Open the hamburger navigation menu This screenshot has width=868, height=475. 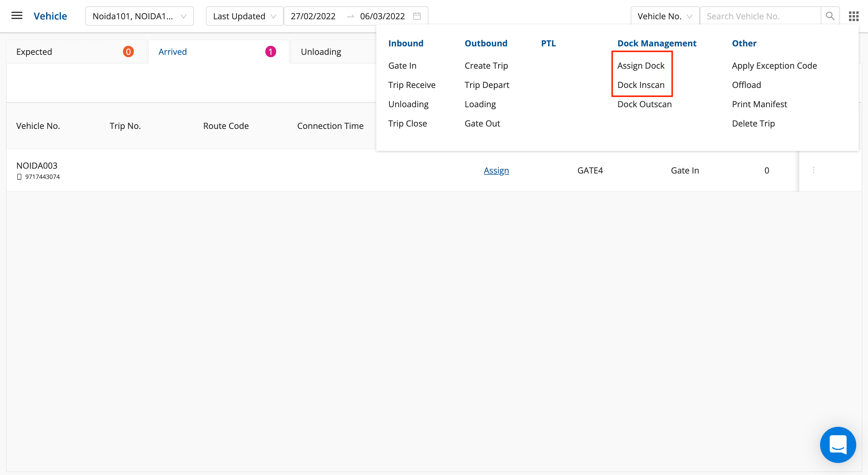click(17, 16)
